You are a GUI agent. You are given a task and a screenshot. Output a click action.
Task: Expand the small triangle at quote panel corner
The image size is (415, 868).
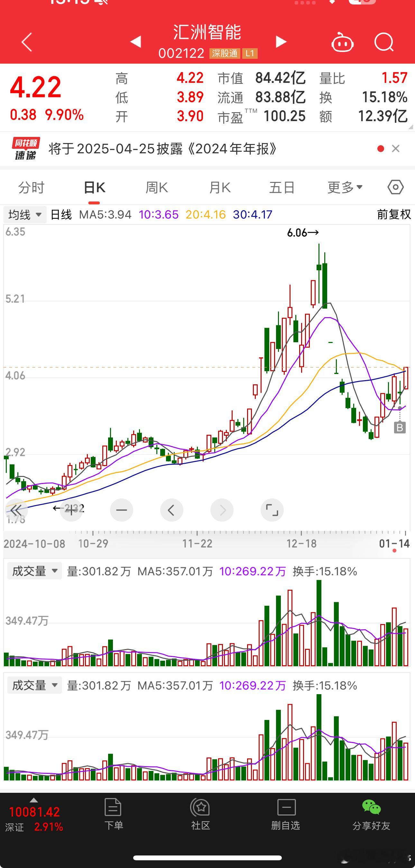coord(410,127)
